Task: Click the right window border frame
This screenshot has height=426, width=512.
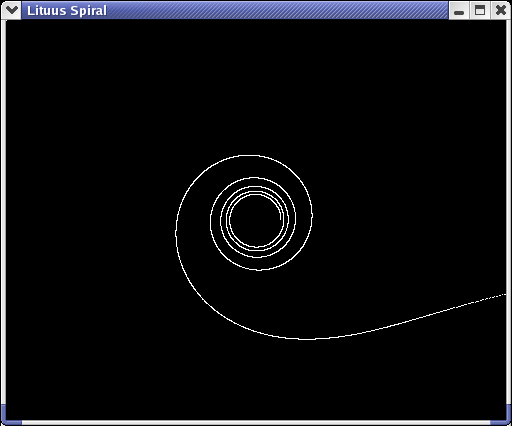Action: tap(509, 212)
